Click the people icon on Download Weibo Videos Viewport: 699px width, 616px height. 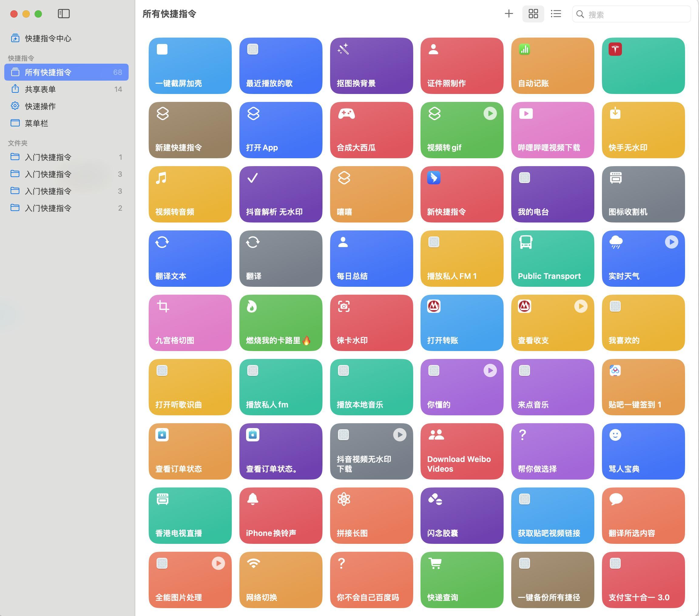[x=436, y=435]
